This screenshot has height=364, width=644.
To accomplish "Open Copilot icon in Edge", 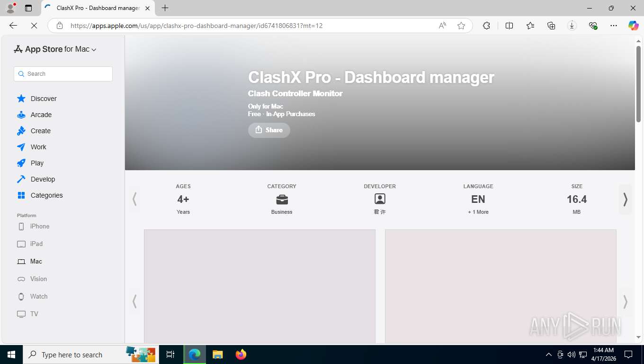I will click(x=633, y=26).
